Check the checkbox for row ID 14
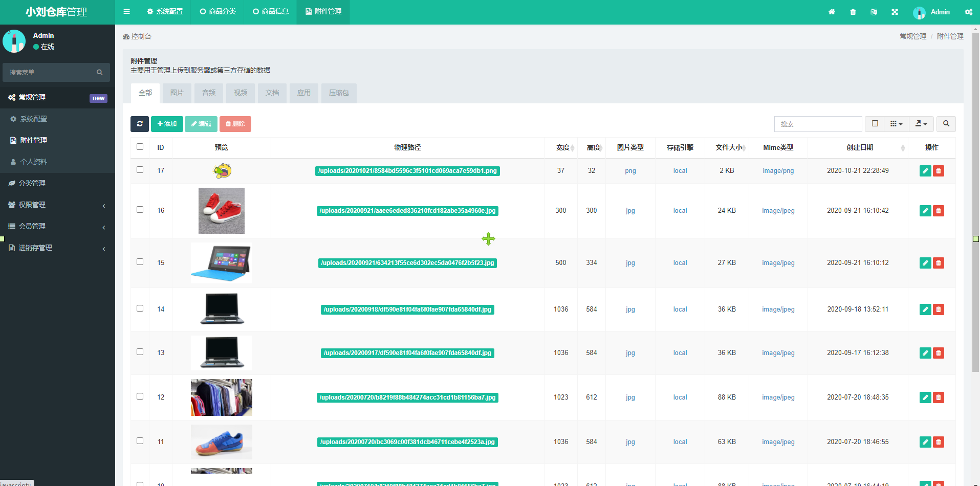The image size is (980, 486). coord(140,308)
